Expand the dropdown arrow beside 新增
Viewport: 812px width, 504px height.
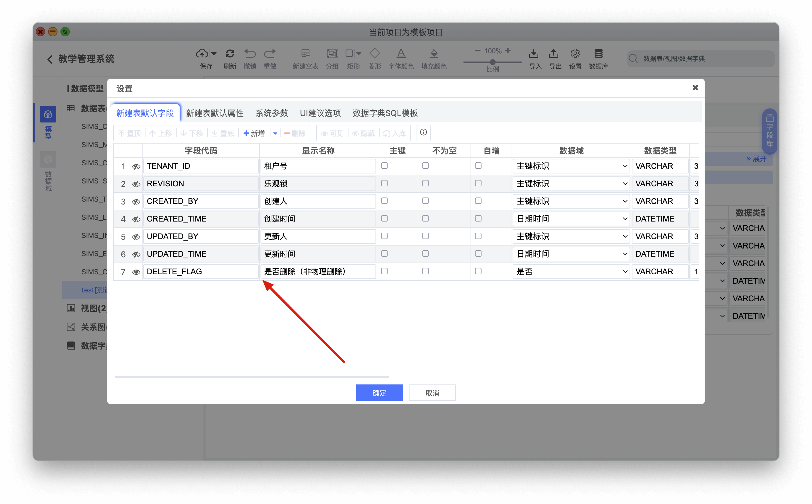pyautogui.click(x=275, y=133)
